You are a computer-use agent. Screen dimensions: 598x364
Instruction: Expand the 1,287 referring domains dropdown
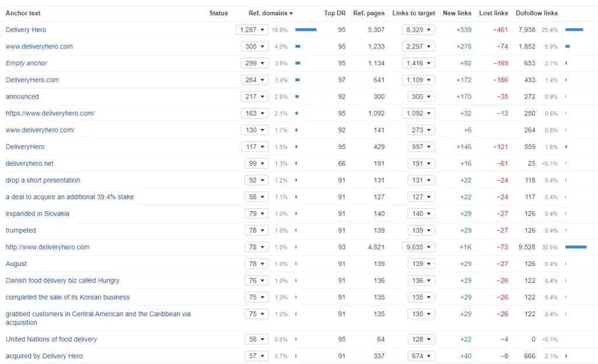[252, 30]
